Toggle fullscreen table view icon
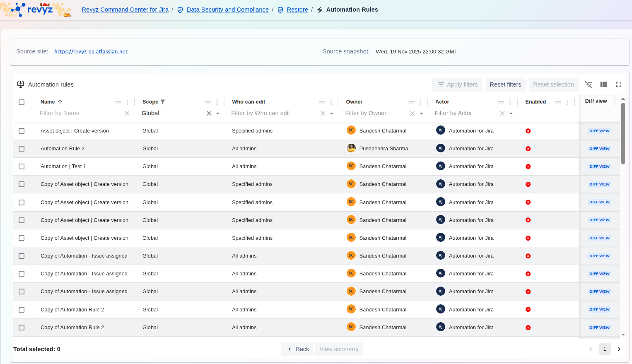This screenshot has height=364, width=632. click(618, 84)
